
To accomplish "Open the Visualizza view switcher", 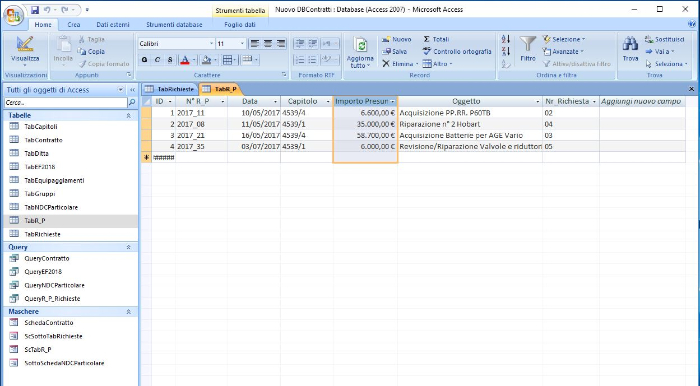I will [x=25, y=51].
